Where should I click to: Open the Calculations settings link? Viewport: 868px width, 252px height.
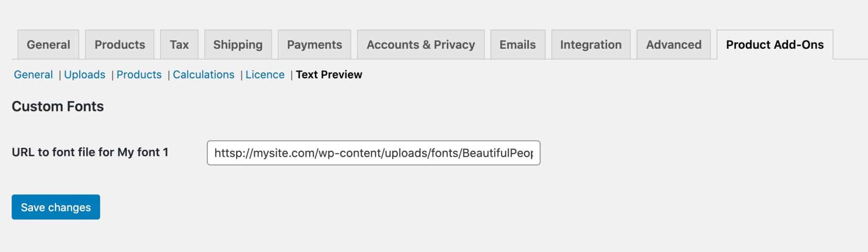(204, 75)
